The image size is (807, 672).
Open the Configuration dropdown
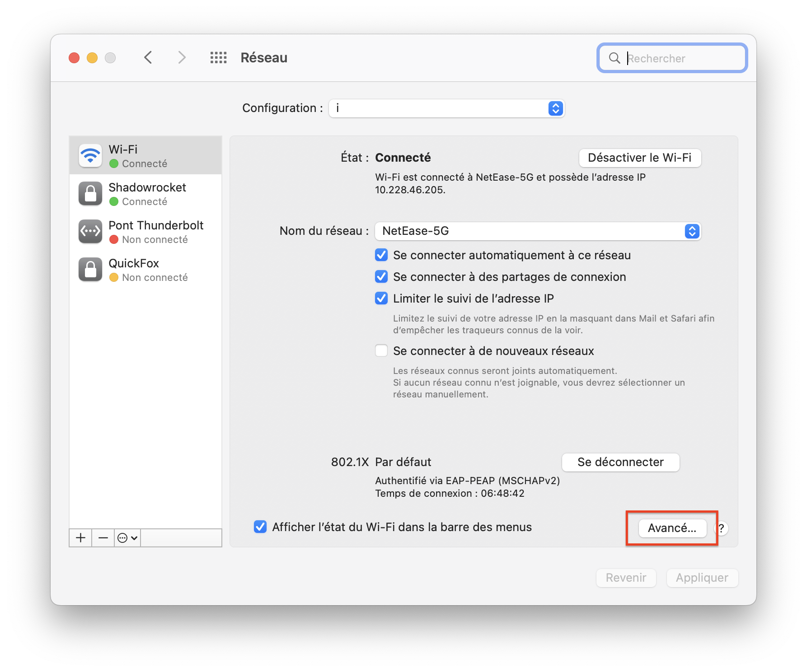(446, 108)
